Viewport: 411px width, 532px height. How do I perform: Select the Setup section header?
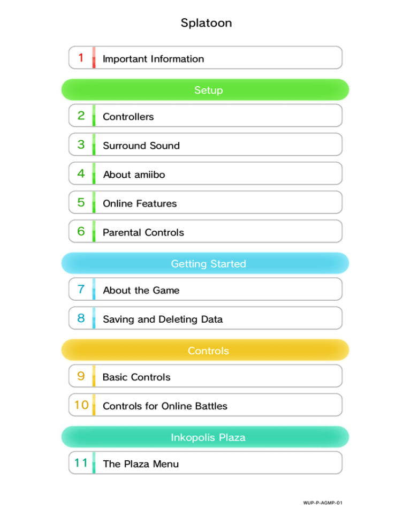205,90
